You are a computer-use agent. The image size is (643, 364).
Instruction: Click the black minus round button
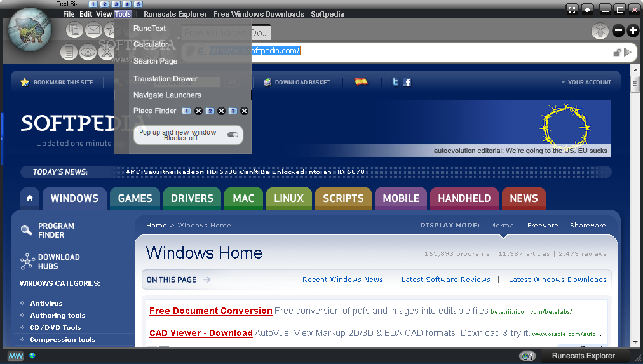click(x=619, y=30)
